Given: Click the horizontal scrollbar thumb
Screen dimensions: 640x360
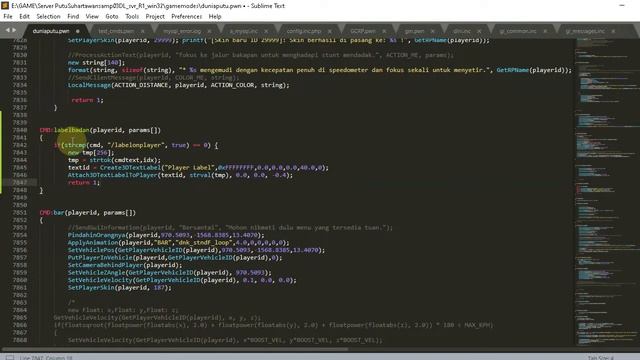Looking at the screenshot, I should coord(175,349).
